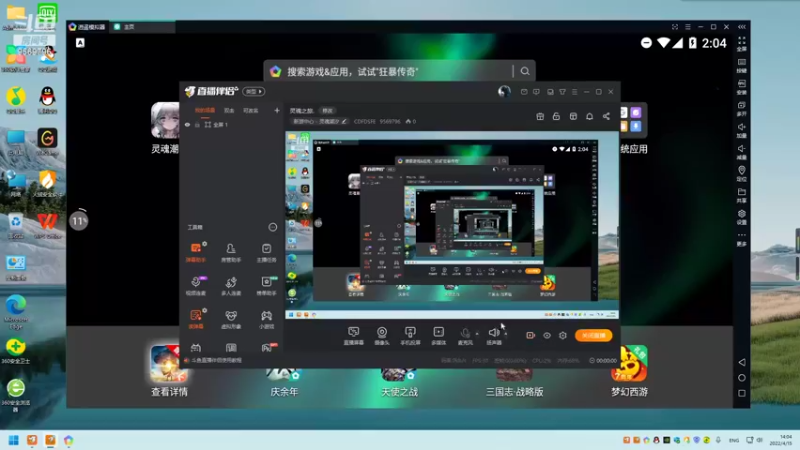Select the 全屏 1 source row
This screenshot has height=450, width=800.
232,124
